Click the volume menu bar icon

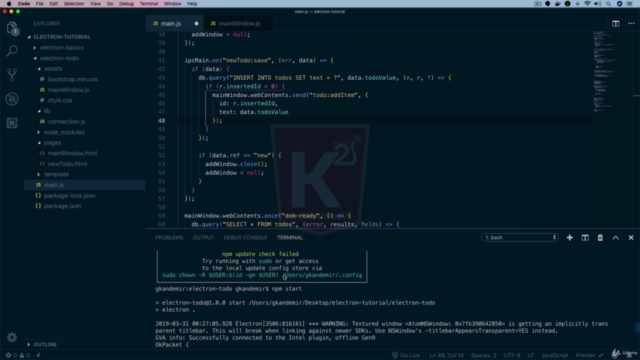[598, 4]
